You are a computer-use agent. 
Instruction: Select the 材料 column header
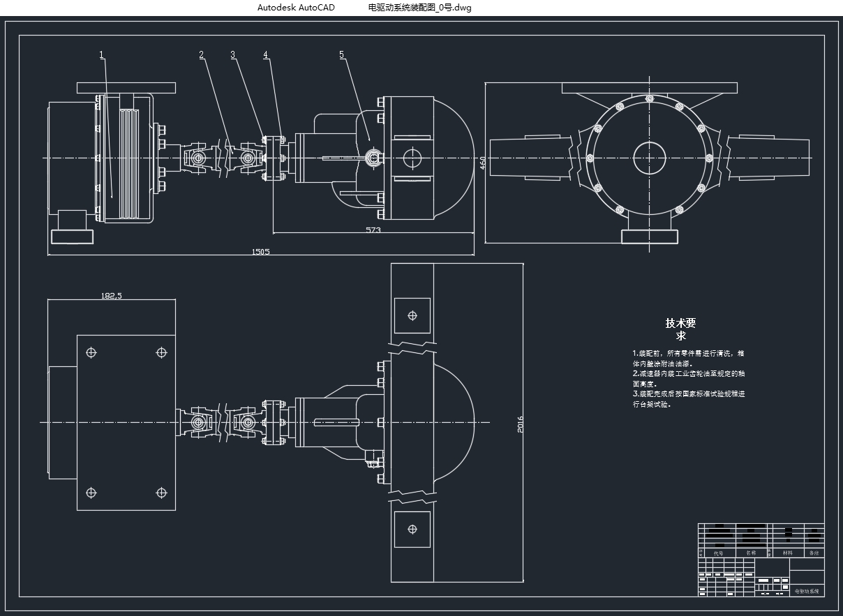[788, 553]
